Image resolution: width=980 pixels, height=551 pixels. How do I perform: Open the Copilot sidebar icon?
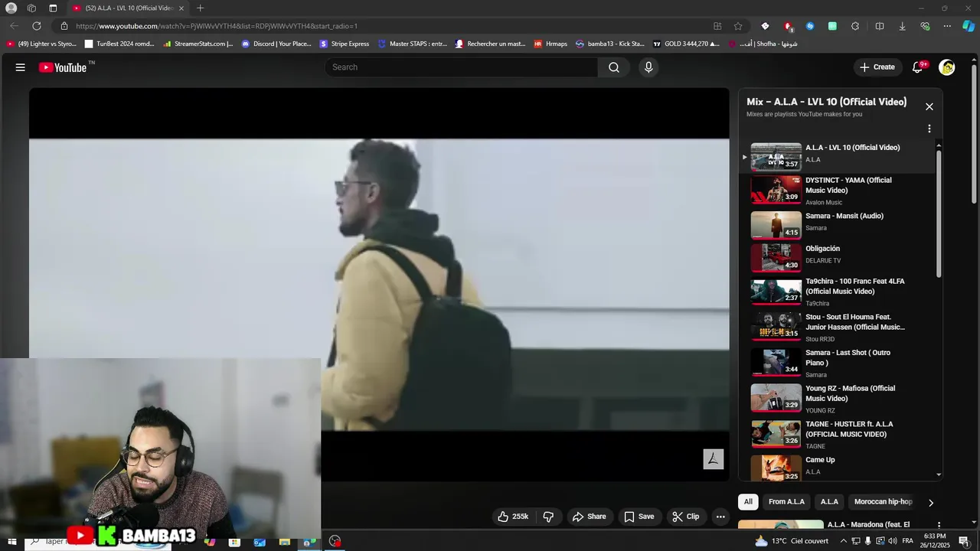969,26
